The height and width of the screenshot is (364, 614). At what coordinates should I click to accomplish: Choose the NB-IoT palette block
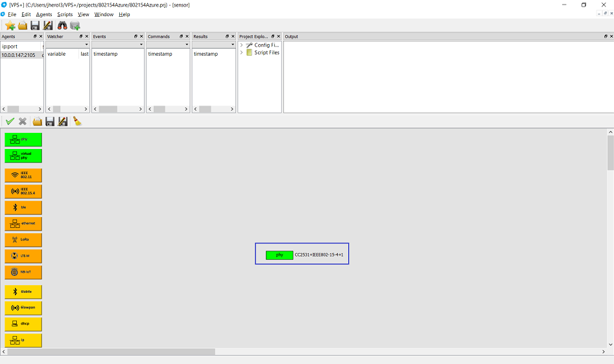(23, 272)
